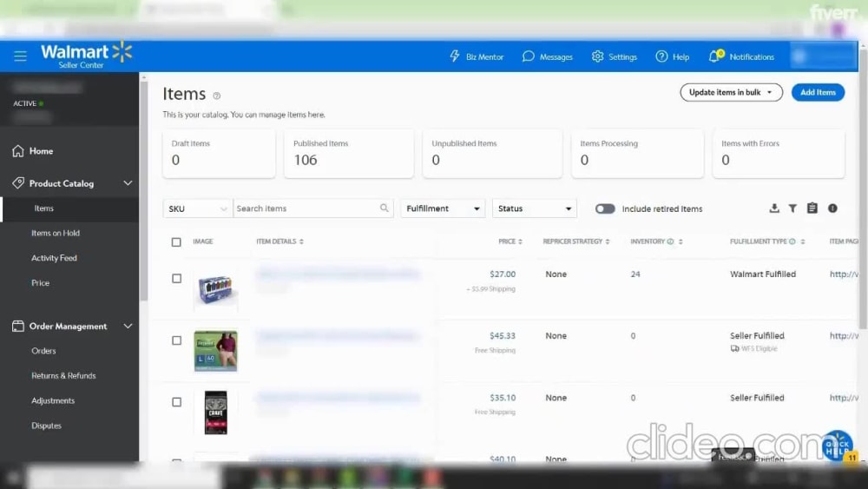Sort by Item Details column

pyautogui.click(x=301, y=241)
